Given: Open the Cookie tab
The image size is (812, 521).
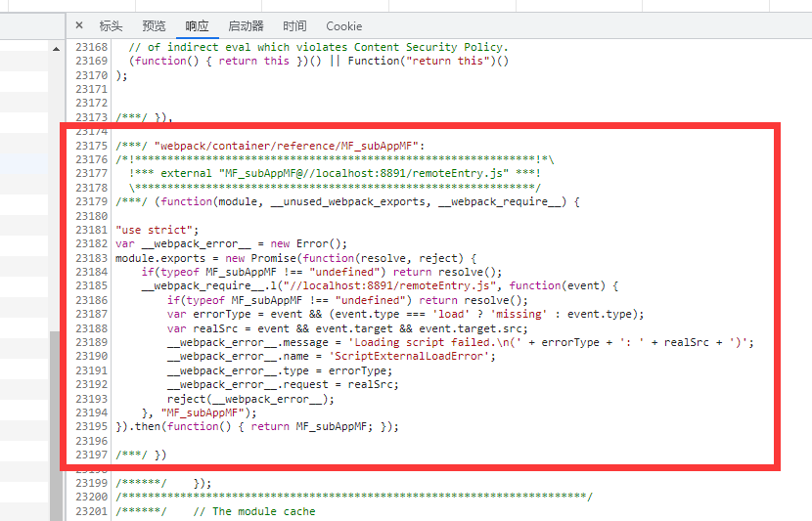Looking at the screenshot, I should 343,25.
